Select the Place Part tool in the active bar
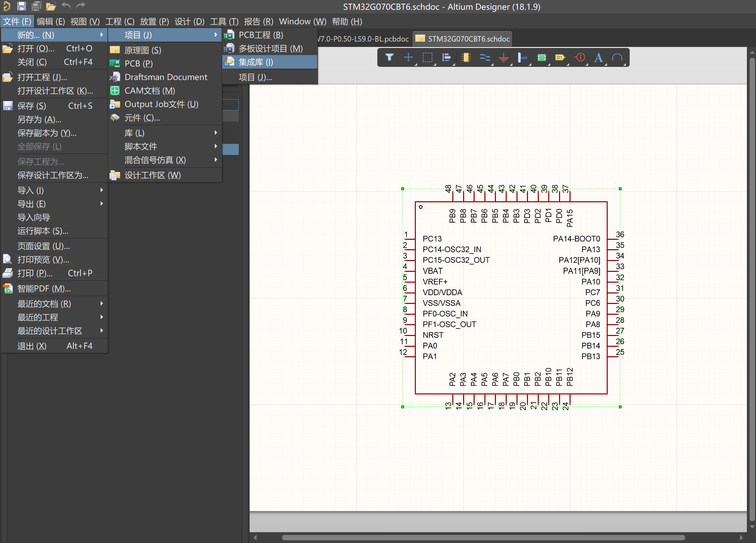The image size is (756, 543). point(466,57)
